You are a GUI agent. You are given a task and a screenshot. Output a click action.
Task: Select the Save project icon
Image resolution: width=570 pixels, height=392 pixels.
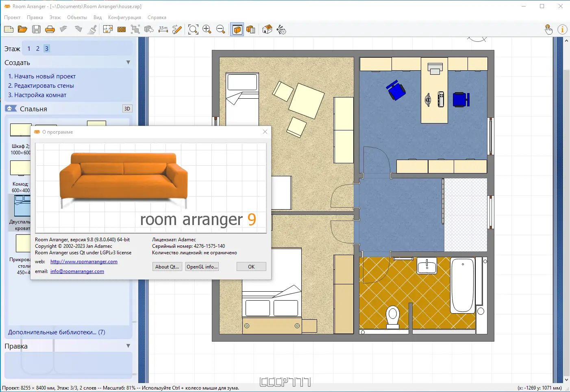click(36, 29)
